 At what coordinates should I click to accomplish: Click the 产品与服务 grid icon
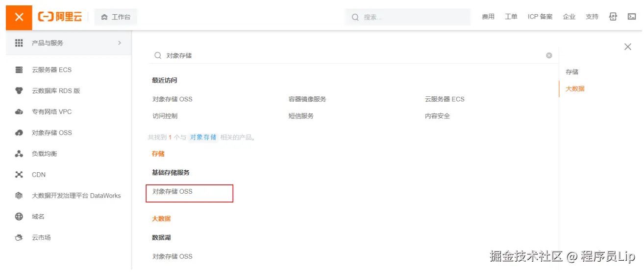pyautogui.click(x=19, y=43)
